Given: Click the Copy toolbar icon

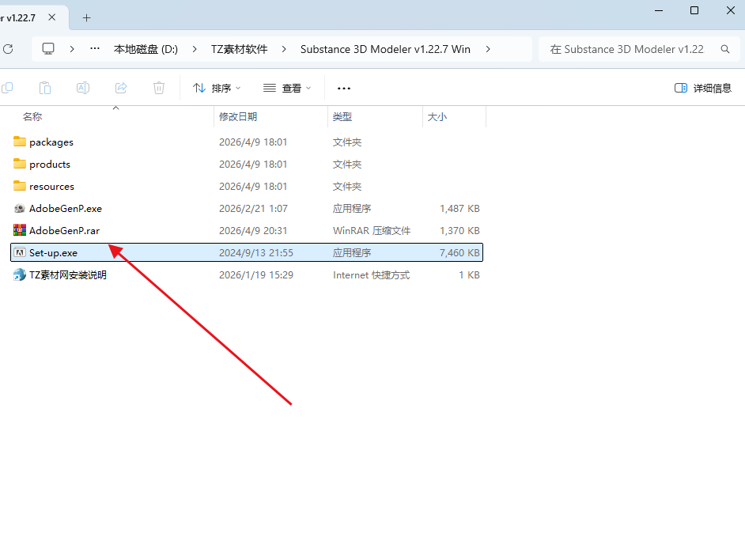Looking at the screenshot, I should tap(7, 88).
